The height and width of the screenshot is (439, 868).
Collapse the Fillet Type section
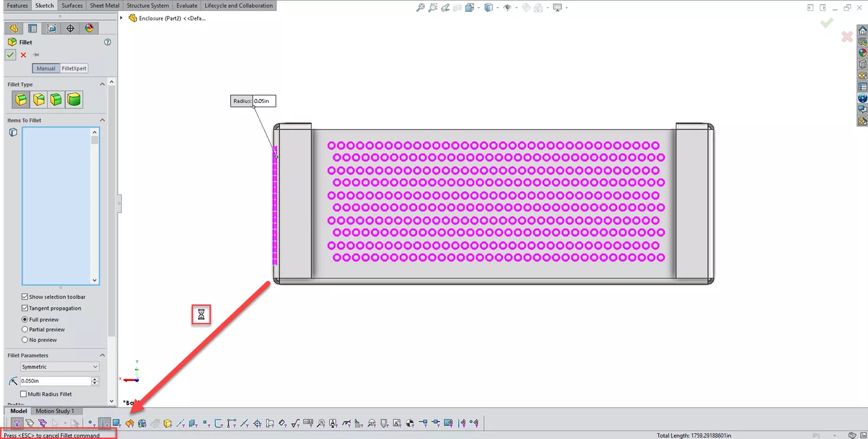[102, 85]
